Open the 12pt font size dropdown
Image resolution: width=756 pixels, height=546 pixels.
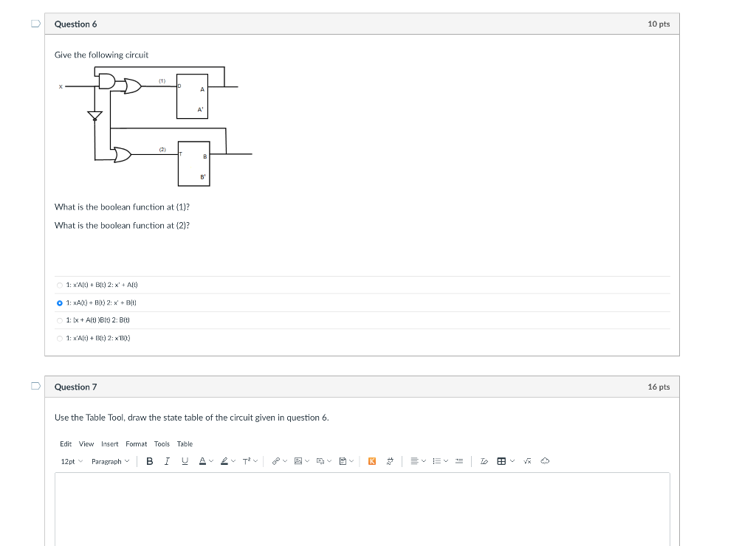coord(69,461)
